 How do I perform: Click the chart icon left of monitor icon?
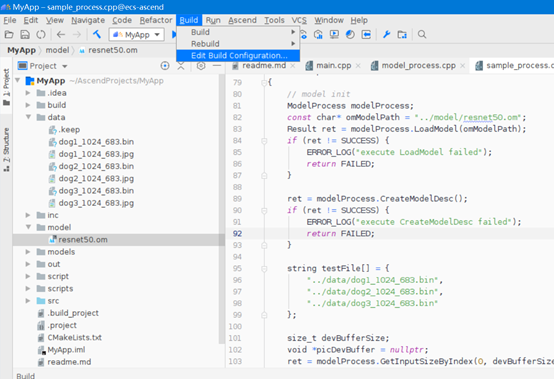point(318,34)
